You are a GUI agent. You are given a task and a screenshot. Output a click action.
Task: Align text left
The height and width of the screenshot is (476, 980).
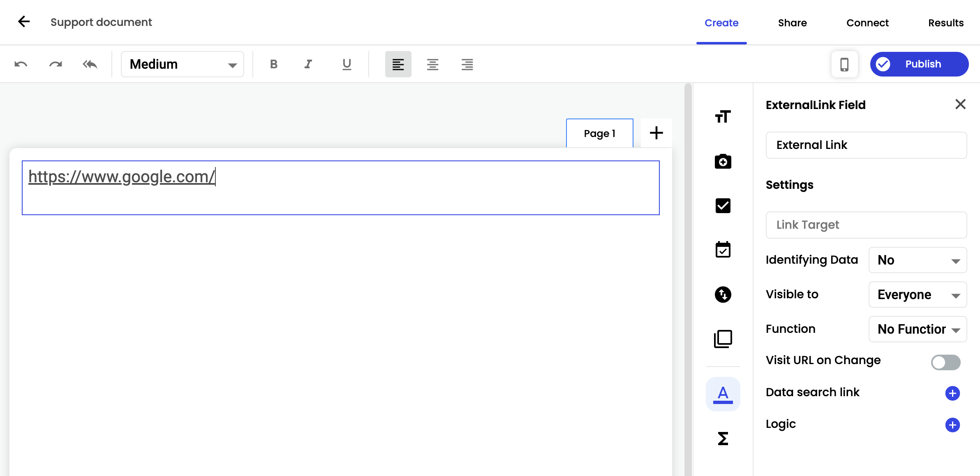pos(398,64)
